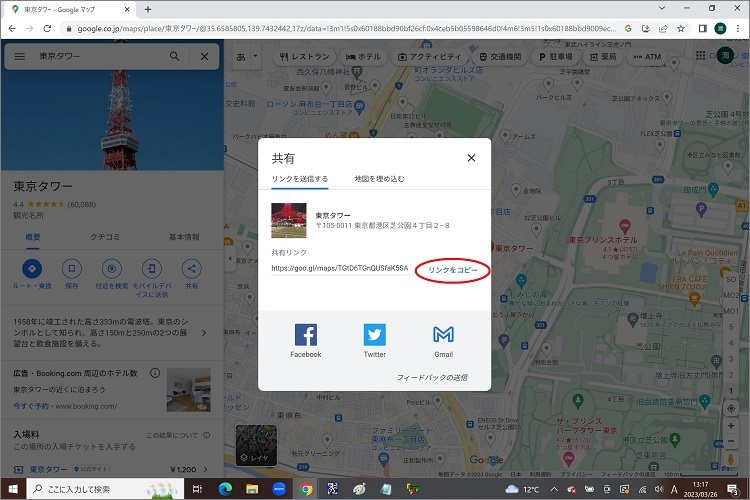Copy the share link (リンクをコピー)
This screenshot has height=500, width=750.
coord(452,270)
